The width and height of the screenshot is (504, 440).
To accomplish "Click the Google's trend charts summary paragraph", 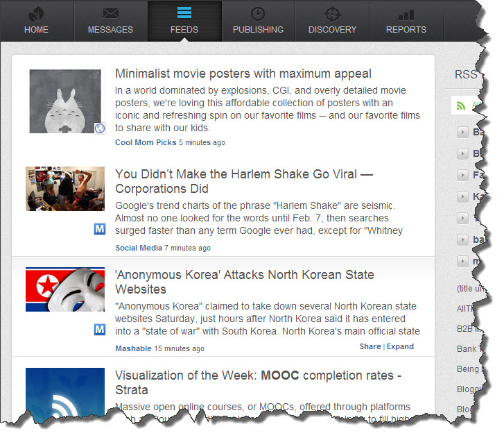I will [259, 218].
